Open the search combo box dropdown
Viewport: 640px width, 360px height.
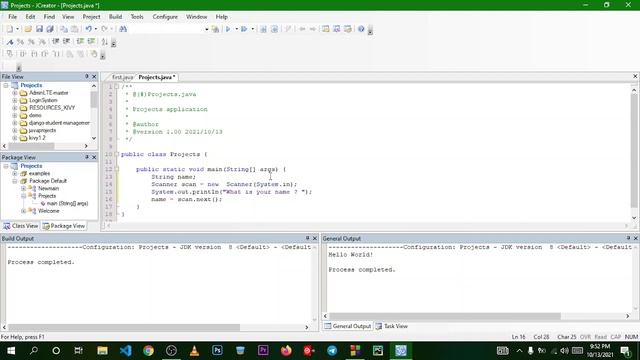pos(207,29)
